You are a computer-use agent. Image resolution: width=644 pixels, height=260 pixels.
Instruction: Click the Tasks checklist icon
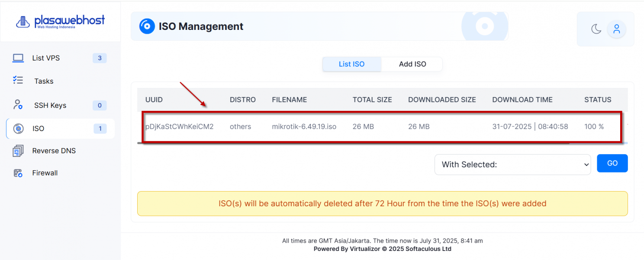[18, 81]
